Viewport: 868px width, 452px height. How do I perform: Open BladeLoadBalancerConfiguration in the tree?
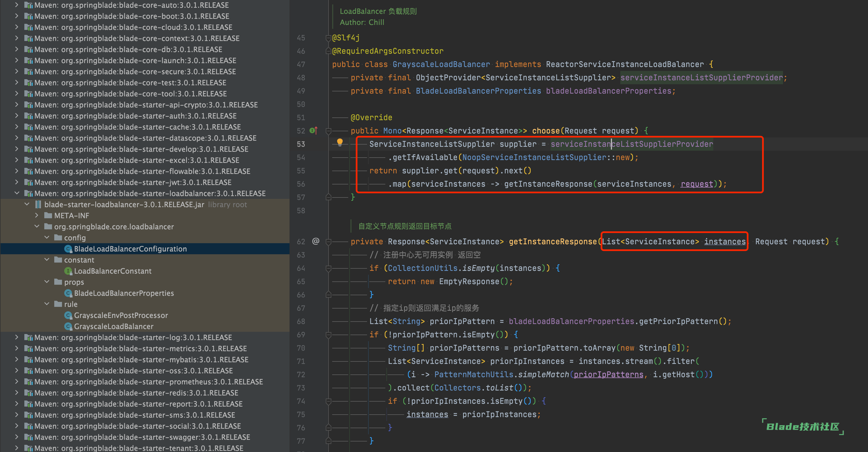pos(130,249)
